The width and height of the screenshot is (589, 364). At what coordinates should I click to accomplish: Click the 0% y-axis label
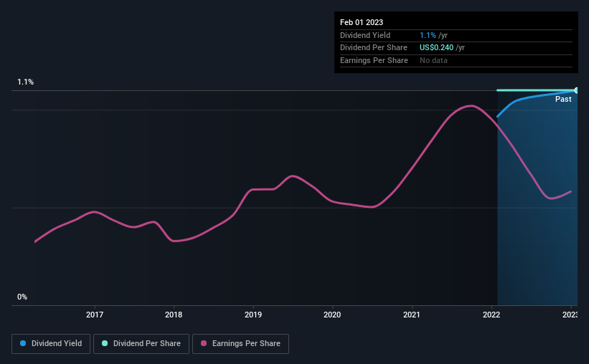(22, 297)
